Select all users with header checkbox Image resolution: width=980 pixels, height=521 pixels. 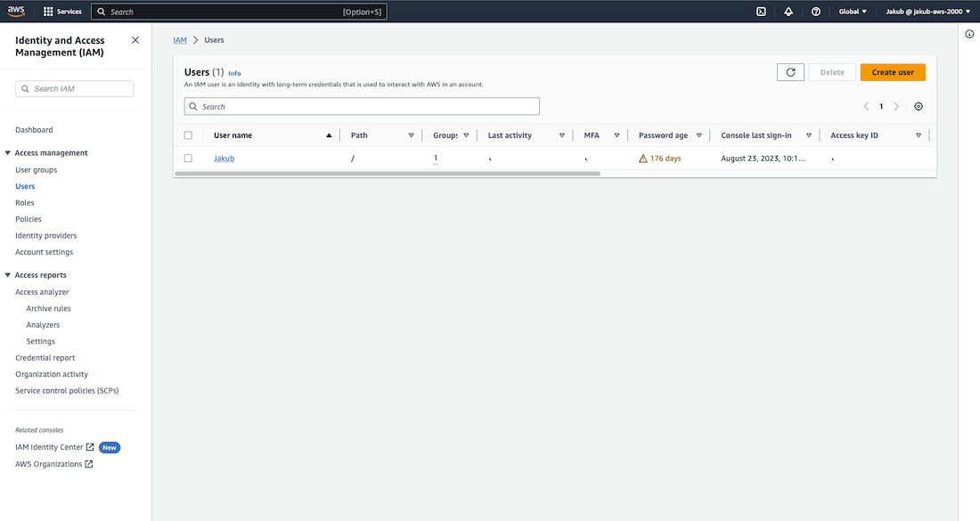click(188, 135)
